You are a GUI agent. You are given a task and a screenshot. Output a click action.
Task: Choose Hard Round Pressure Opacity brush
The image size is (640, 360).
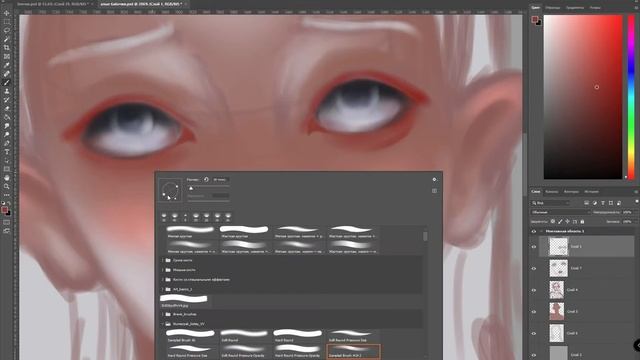(297, 351)
